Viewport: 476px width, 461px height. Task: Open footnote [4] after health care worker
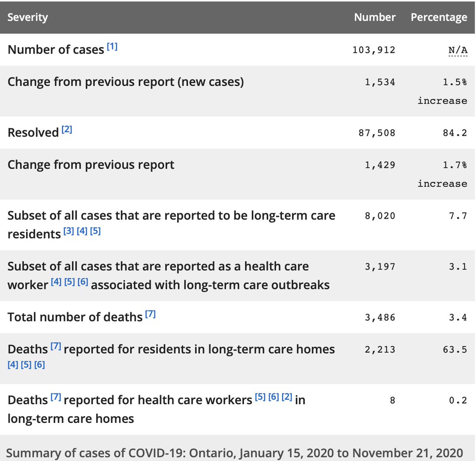[56, 282]
